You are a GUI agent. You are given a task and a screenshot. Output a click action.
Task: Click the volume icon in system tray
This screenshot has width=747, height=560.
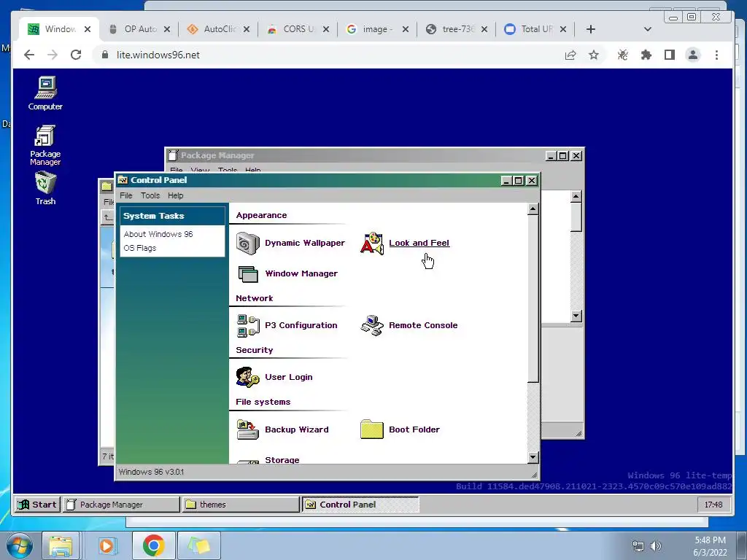pyautogui.click(x=656, y=546)
